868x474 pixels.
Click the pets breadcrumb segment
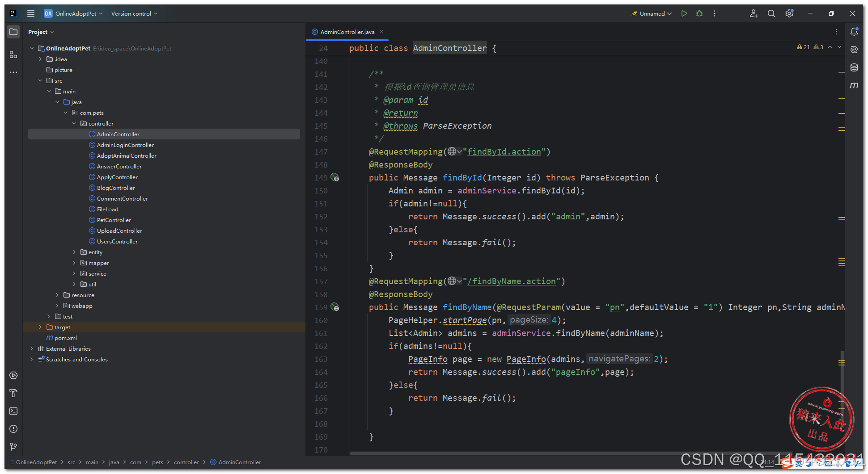pos(157,462)
